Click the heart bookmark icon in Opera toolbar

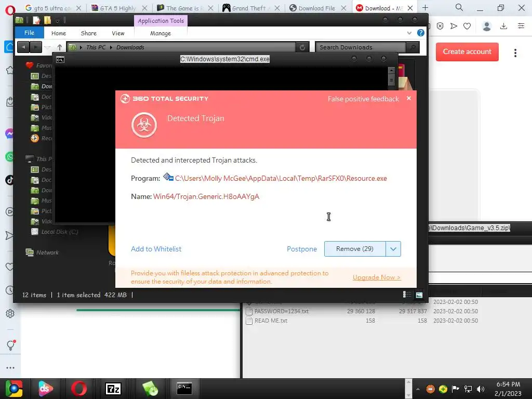click(x=467, y=26)
